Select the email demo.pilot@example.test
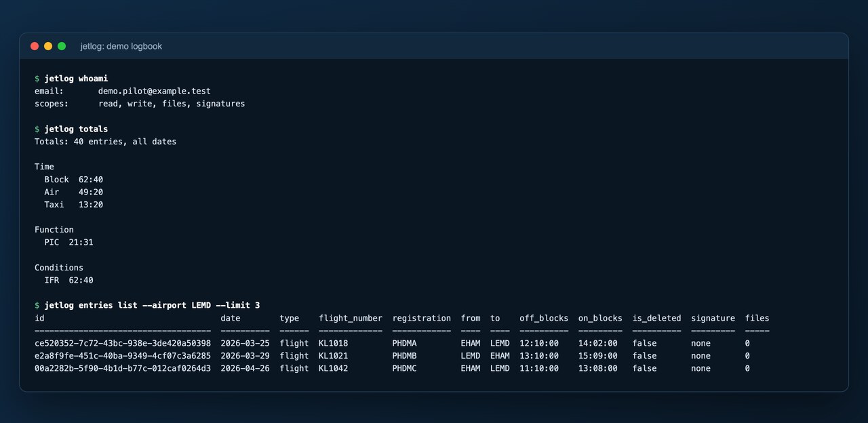This screenshot has width=868, height=423. tap(155, 91)
